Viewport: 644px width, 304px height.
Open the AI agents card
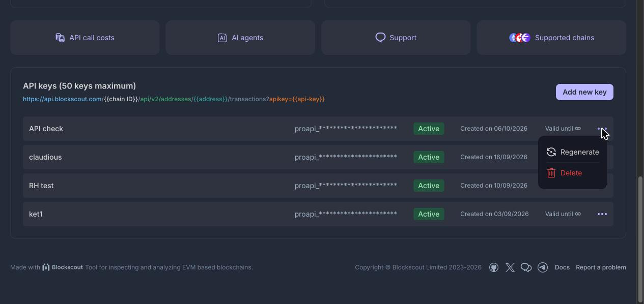point(240,38)
